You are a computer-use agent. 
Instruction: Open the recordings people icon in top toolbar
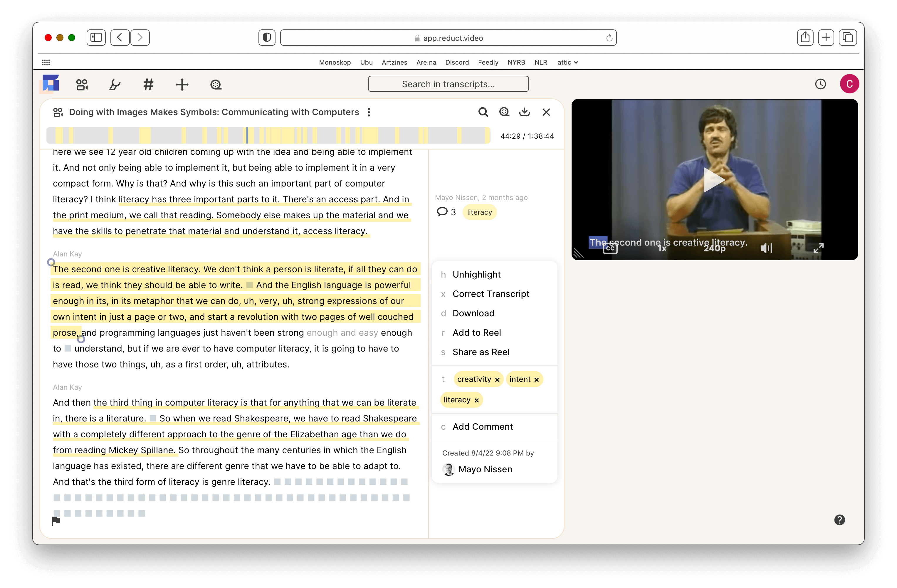pos(82,84)
